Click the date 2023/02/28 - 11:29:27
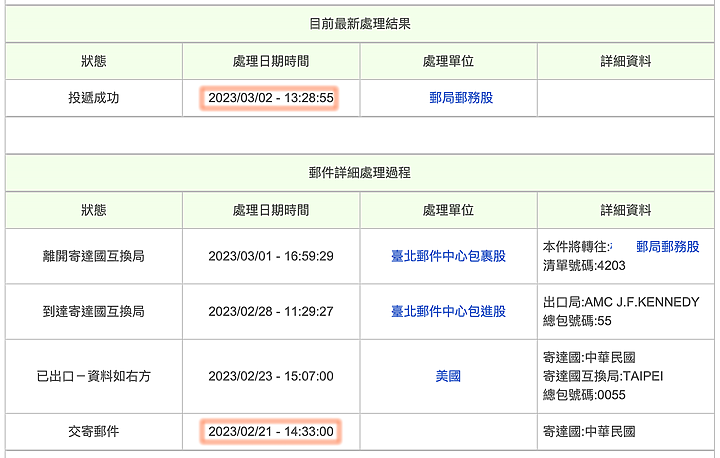 click(x=271, y=311)
